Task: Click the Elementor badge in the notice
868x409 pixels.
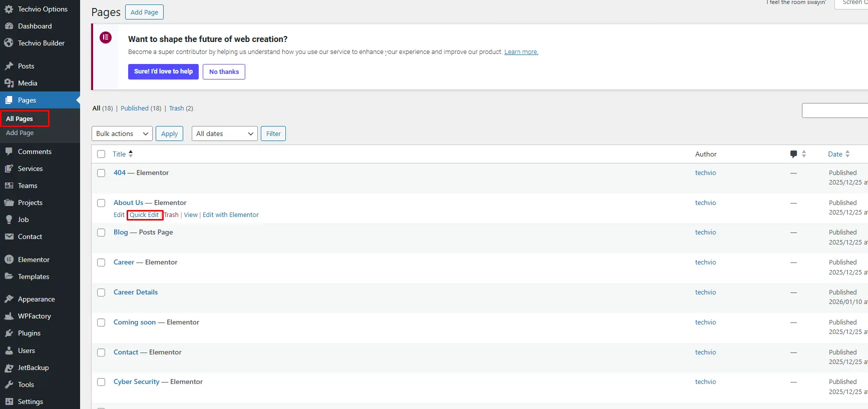Action: pyautogui.click(x=106, y=37)
